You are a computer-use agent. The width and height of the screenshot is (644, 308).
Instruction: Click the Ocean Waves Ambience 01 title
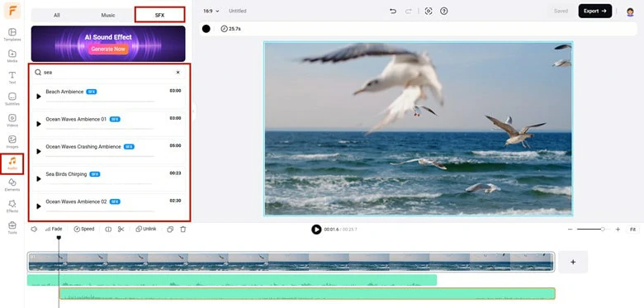point(76,119)
